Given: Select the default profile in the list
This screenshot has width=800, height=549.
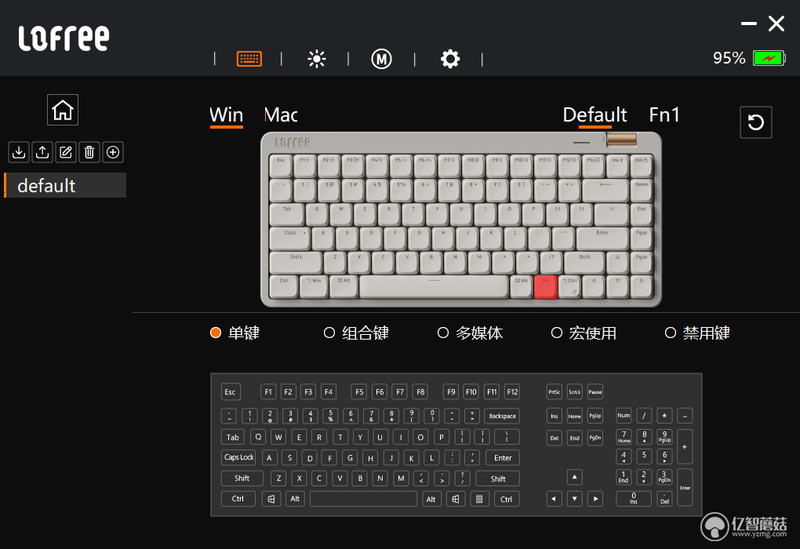Looking at the screenshot, I should [x=65, y=185].
